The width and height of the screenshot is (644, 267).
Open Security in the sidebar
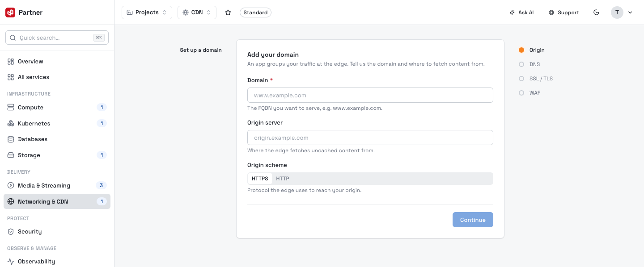pyautogui.click(x=57, y=232)
